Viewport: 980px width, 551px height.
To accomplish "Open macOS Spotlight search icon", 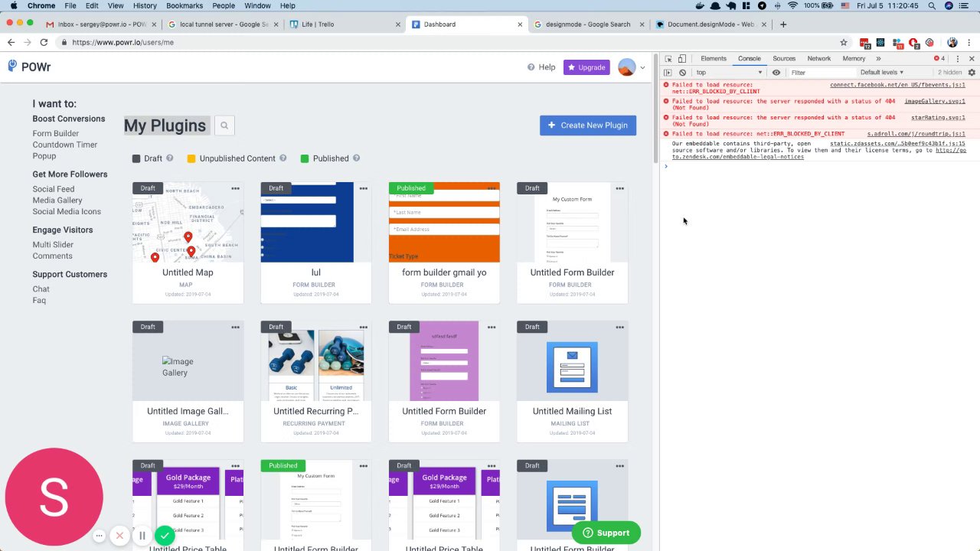I will (x=933, y=5).
